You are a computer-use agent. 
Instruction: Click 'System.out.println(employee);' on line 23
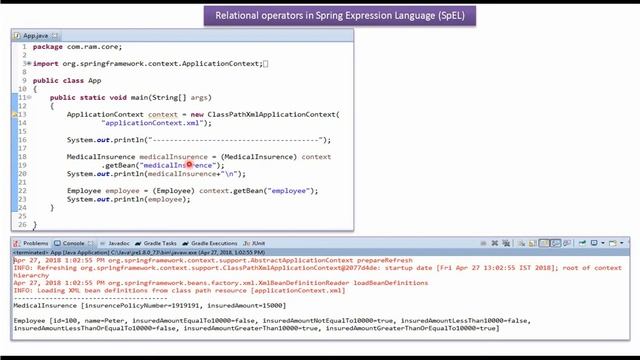129,199
